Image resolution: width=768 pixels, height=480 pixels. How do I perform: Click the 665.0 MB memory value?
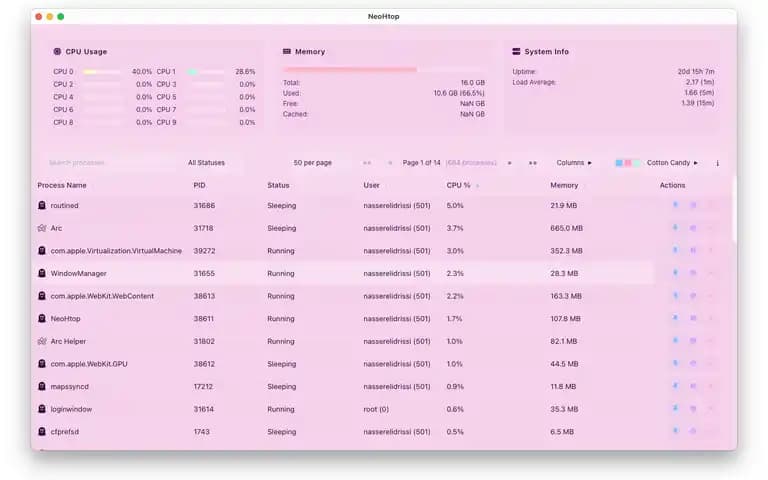(566, 228)
